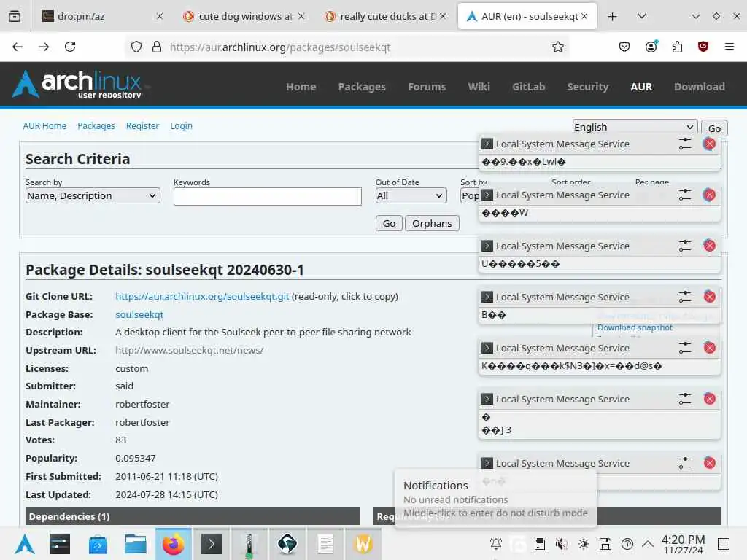
Task: Open the Wiki navigation item
Action: tap(479, 87)
